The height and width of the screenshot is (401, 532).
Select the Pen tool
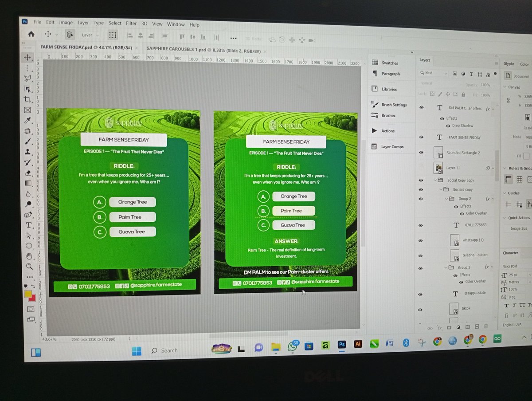pyautogui.click(x=28, y=215)
